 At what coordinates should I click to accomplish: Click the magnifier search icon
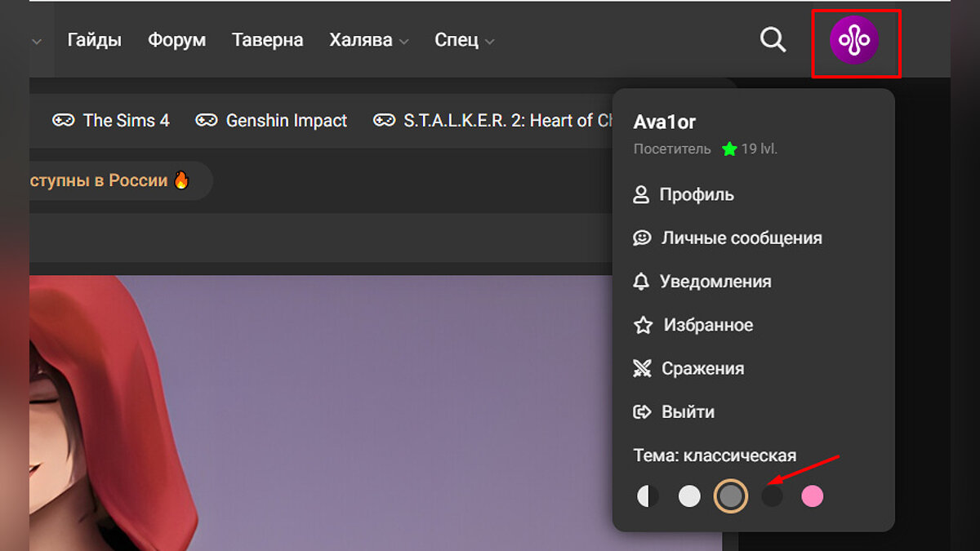[x=773, y=40]
